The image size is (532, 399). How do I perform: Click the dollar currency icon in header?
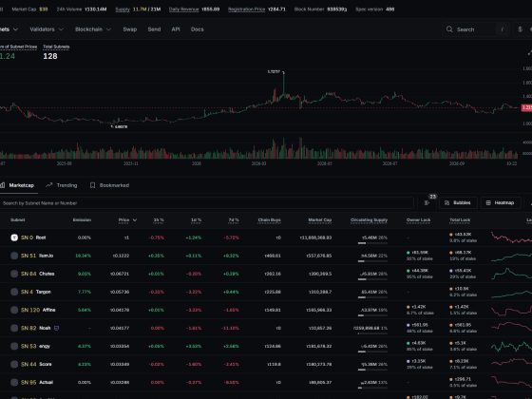[520, 29]
